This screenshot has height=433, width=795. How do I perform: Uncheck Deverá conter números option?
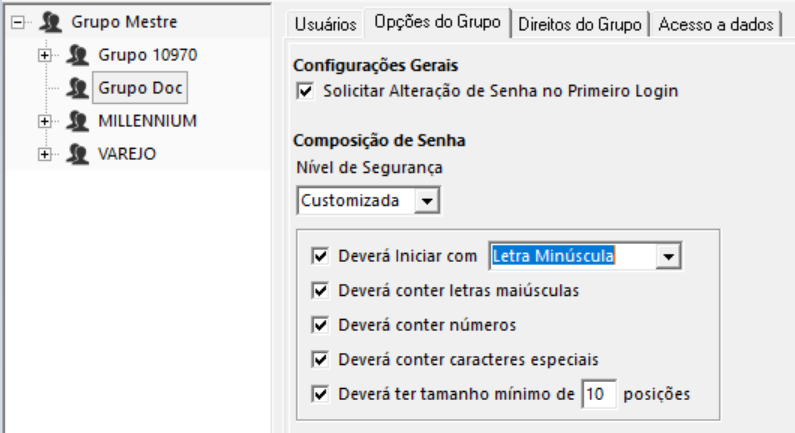coord(321,325)
